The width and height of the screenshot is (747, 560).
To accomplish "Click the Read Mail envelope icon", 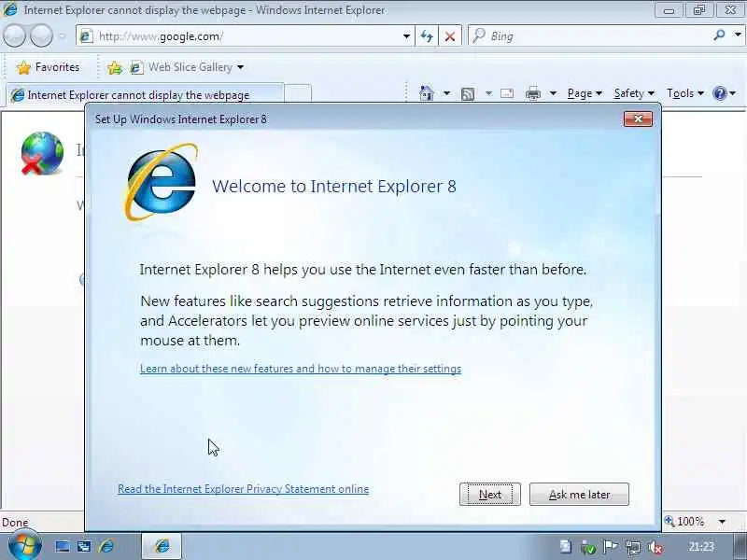I will [x=507, y=93].
